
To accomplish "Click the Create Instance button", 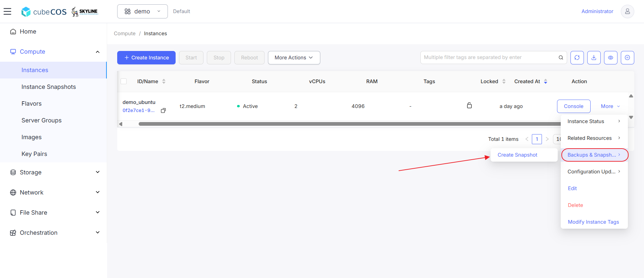I will (146, 58).
